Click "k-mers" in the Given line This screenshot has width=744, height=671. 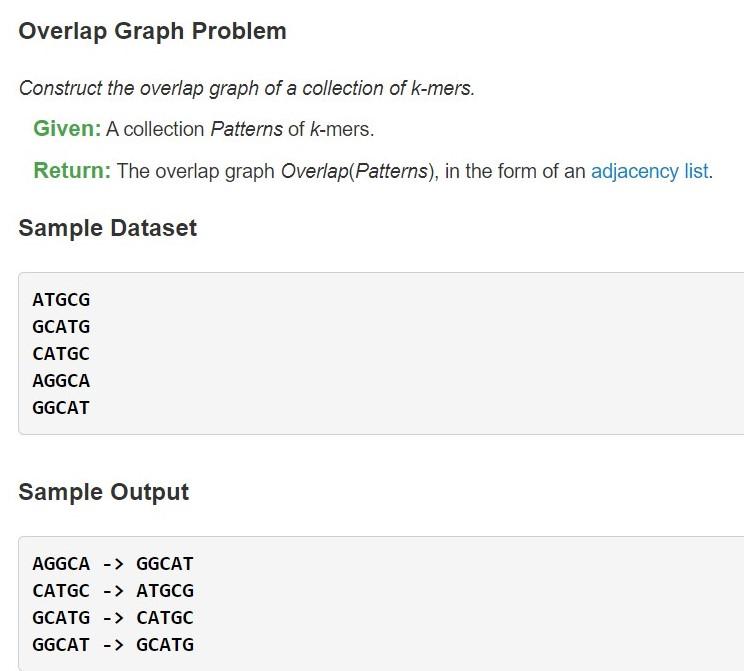[x=339, y=129]
